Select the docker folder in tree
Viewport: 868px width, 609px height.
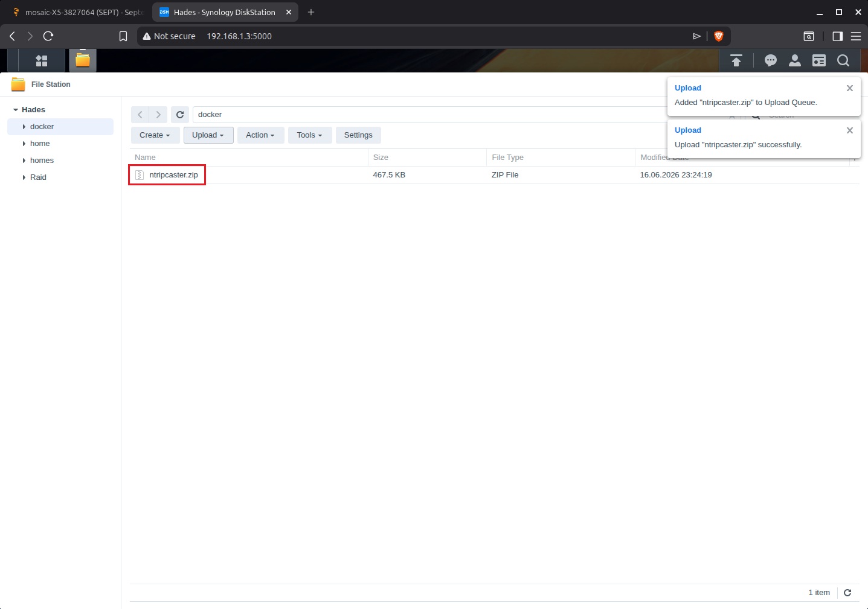click(x=60, y=127)
